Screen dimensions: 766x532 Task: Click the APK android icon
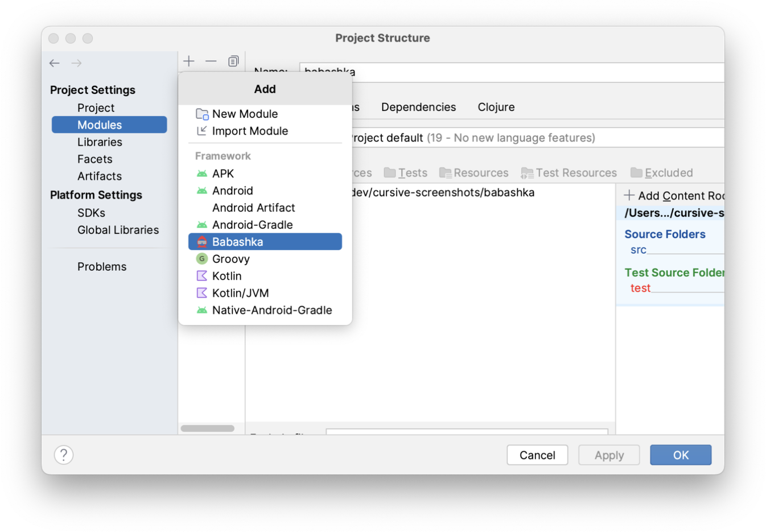coord(201,174)
